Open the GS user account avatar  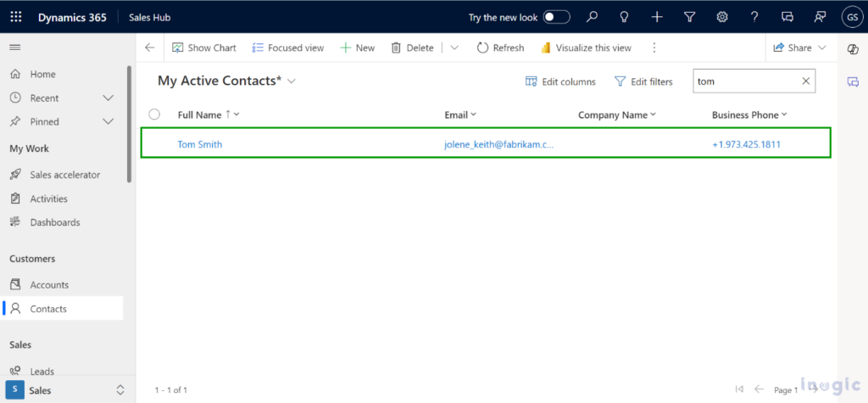click(x=851, y=17)
